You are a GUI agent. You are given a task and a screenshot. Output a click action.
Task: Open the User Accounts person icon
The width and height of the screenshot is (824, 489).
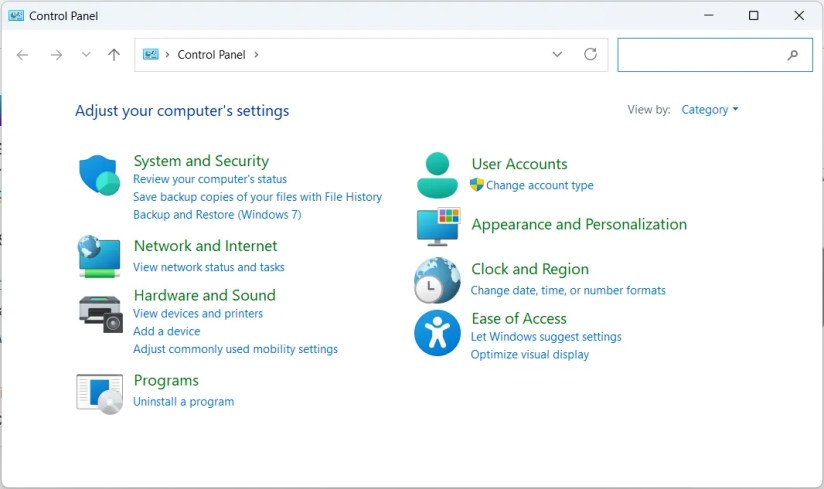437,175
